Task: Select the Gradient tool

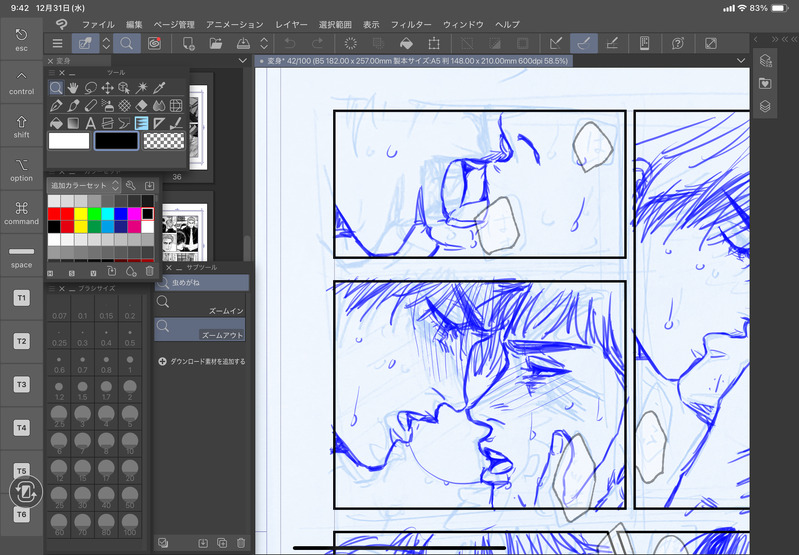Action: [x=73, y=123]
